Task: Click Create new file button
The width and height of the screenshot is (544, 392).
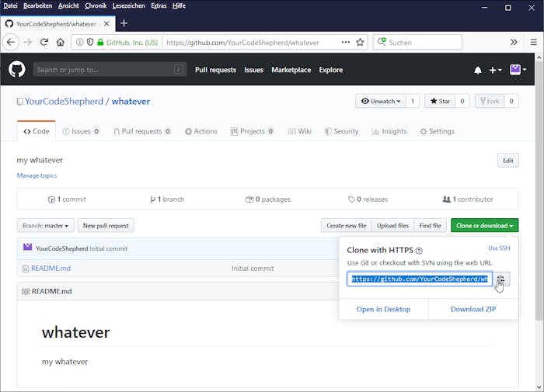Action: click(x=347, y=226)
